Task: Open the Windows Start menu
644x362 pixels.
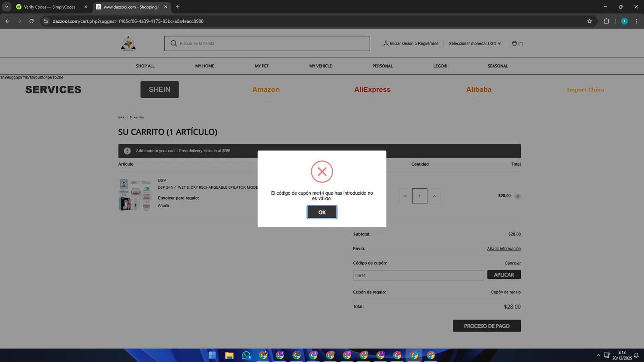Action: tap(212, 355)
